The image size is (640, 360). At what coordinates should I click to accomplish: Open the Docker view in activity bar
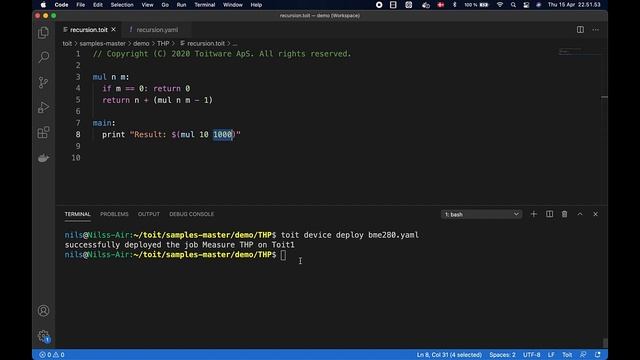point(43,158)
